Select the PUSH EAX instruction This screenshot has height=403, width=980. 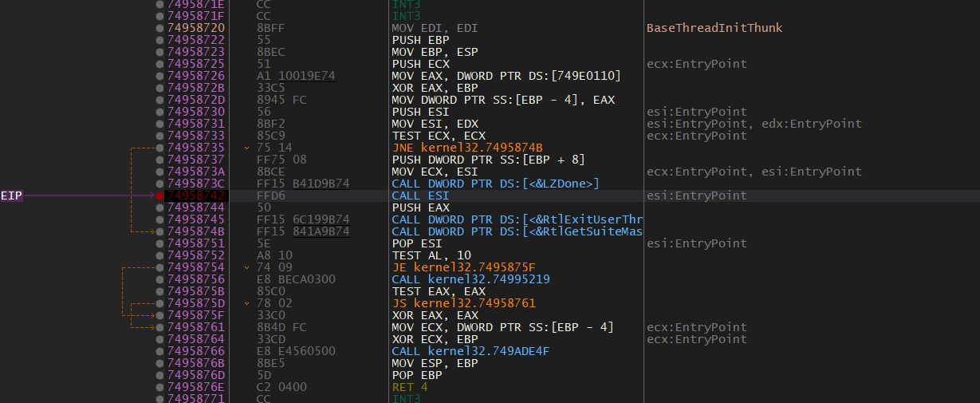[420, 207]
